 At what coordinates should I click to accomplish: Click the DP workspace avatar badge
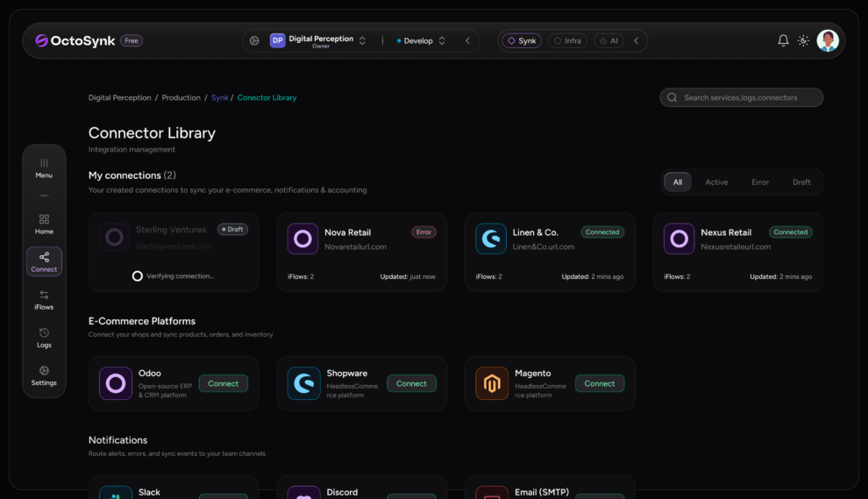pos(277,40)
